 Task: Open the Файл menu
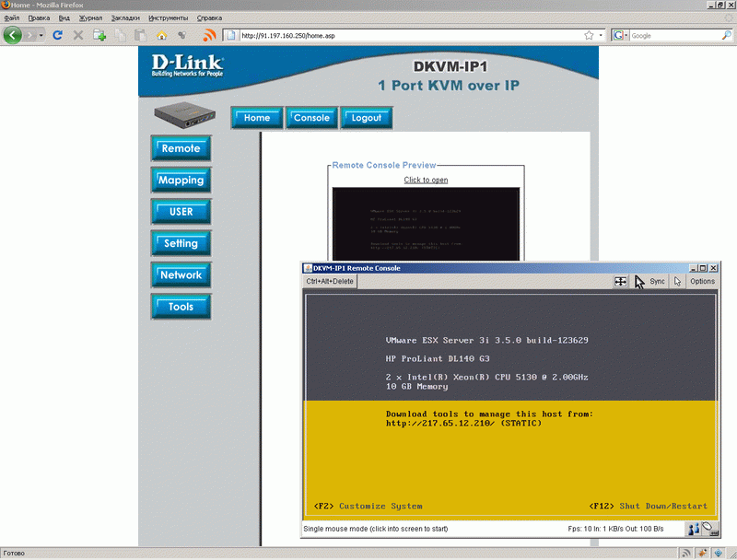[x=12, y=17]
